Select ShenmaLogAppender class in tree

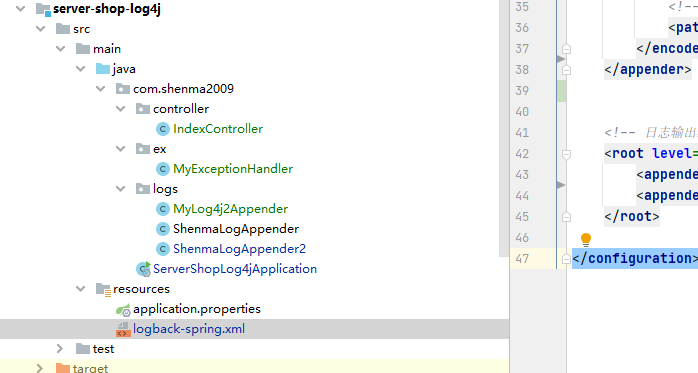click(x=236, y=229)
